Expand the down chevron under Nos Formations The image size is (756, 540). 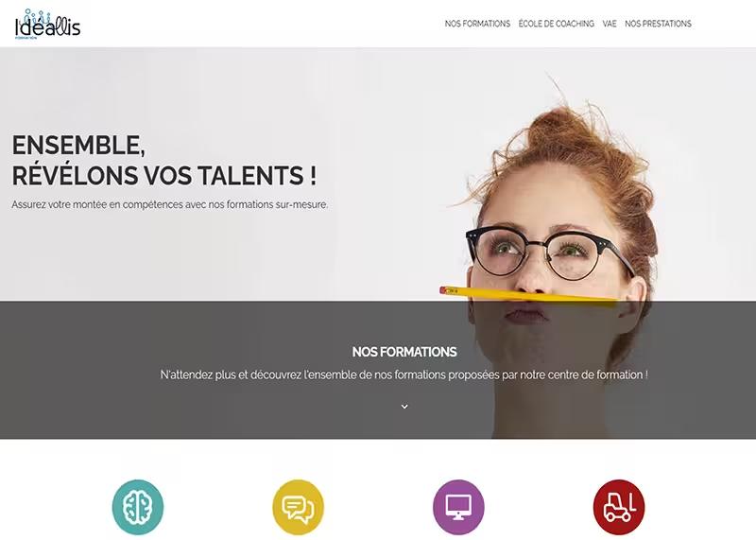tap(404, 407)
